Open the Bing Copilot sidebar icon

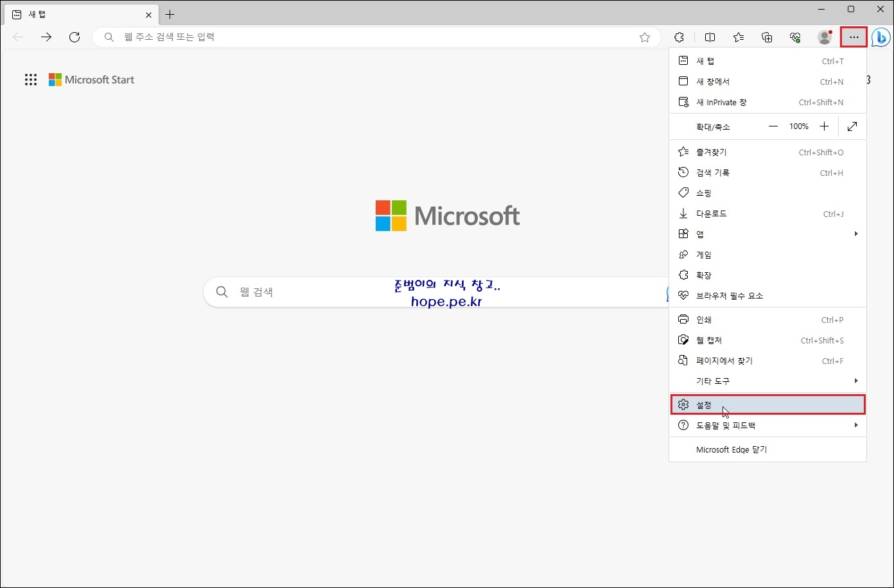coord(881,37)
